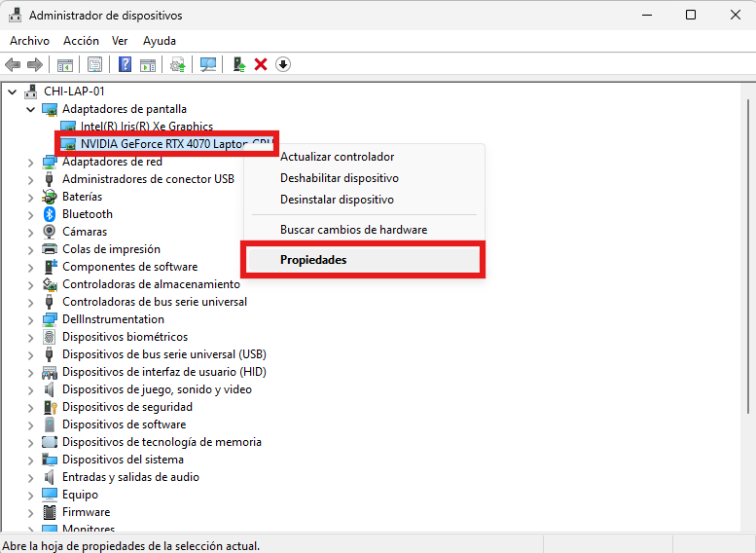Select the Dispositivos biométricos category
756x553 pixels.
(125, 337)
